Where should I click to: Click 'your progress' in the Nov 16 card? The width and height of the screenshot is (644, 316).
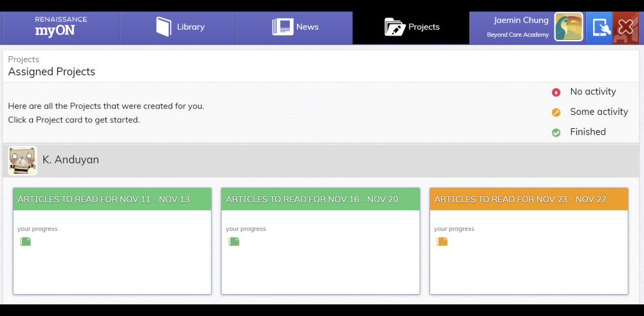pyautogui.click(x=245, y=229)
